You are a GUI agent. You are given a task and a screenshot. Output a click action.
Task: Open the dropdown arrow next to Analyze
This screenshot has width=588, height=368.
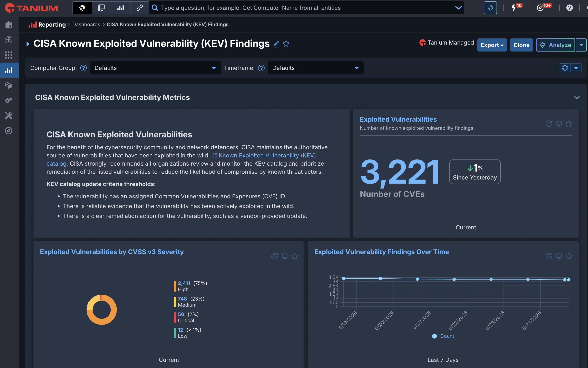[x=581, y=45]
